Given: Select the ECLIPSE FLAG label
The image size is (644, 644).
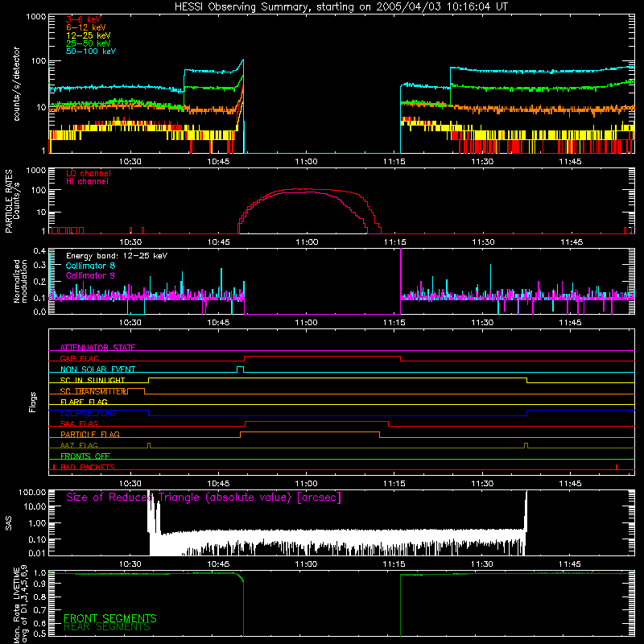Looking at the screenshot, I should (x=88, y=413).
